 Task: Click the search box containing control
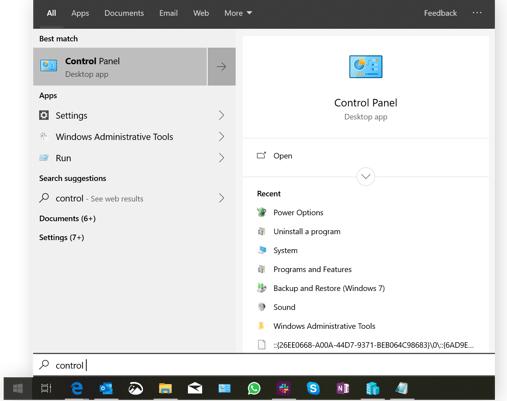click(x=264, y=365)
